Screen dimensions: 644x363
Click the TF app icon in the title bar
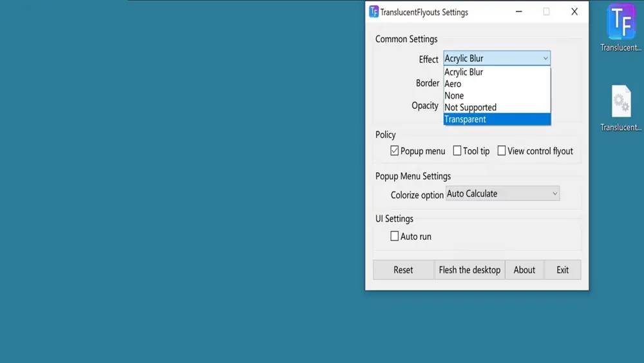[374, 12]
